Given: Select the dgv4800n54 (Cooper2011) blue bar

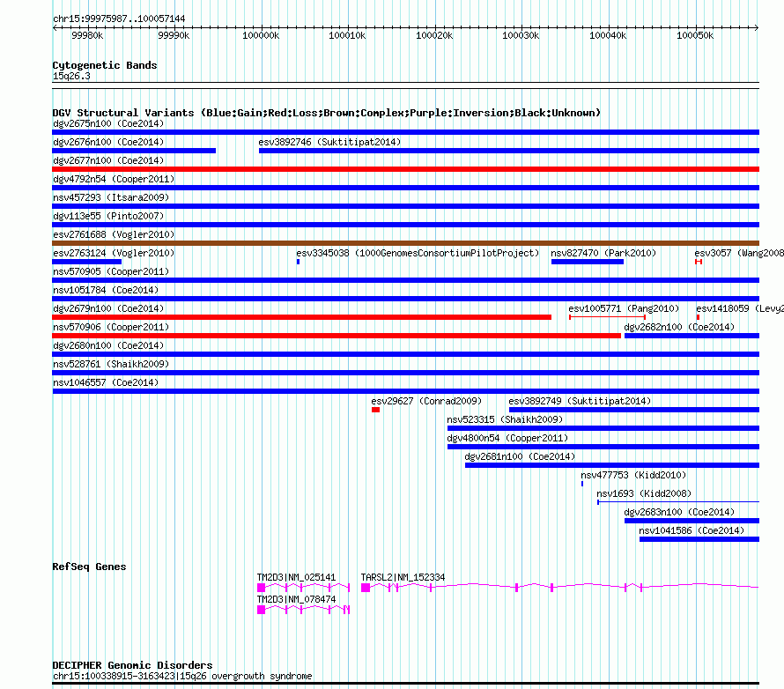Looking at the screenshot, I should pyautogui.click(x=603, y=447).
